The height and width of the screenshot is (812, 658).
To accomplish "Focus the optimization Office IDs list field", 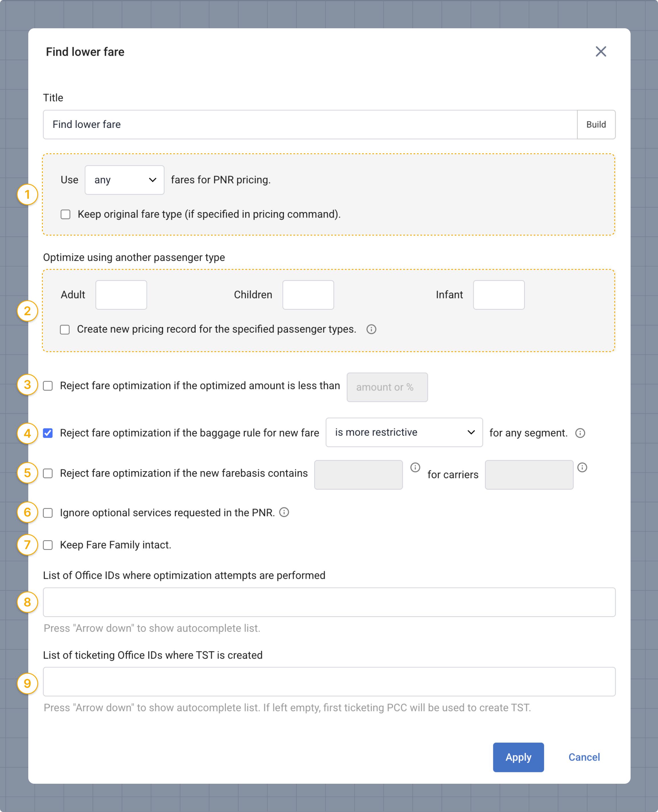I will point(329,602).
